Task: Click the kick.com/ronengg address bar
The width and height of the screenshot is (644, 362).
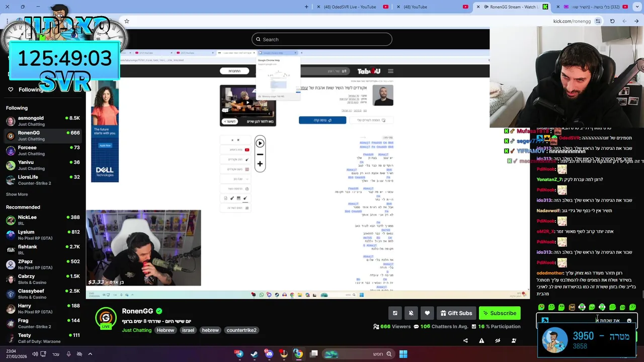Action: pyautogui.click(x=572, y=21)
